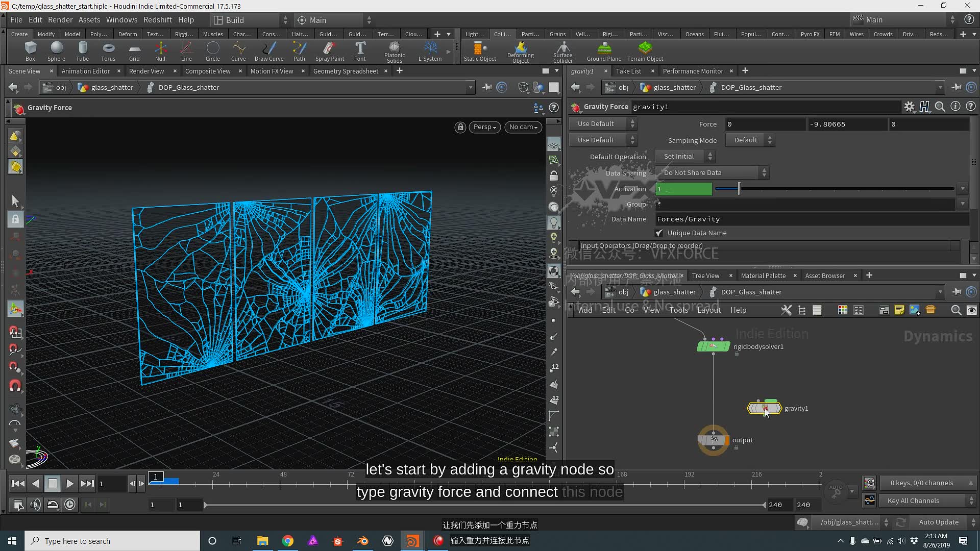980x551 pixels.
Task: Click the viewport arrow select tool
Action: (x=15, y=201)
